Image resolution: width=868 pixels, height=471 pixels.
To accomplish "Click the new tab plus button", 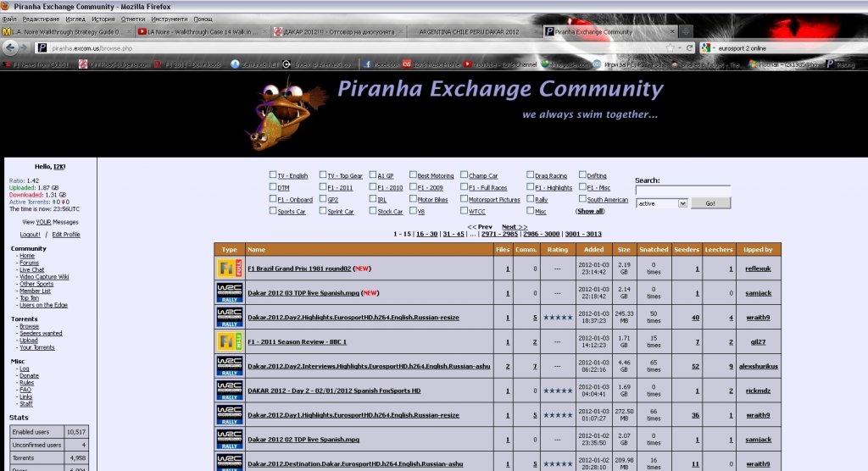I will (686, 31).
